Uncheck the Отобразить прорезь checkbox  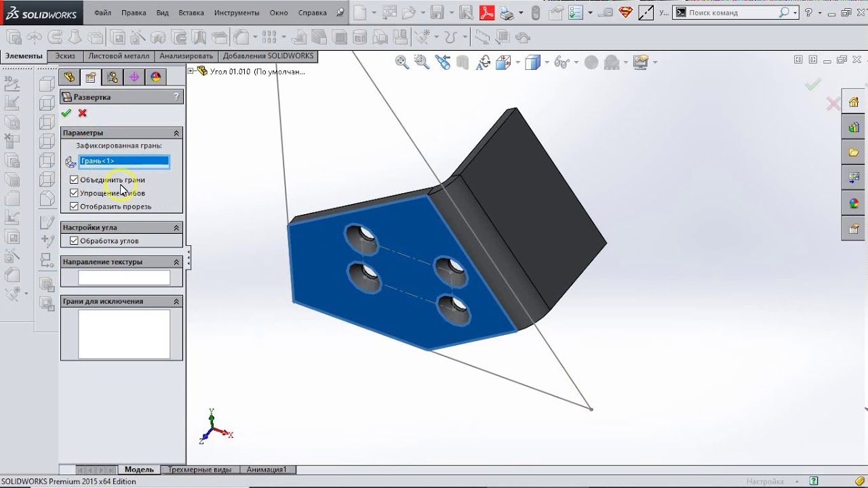pos(74,207)
